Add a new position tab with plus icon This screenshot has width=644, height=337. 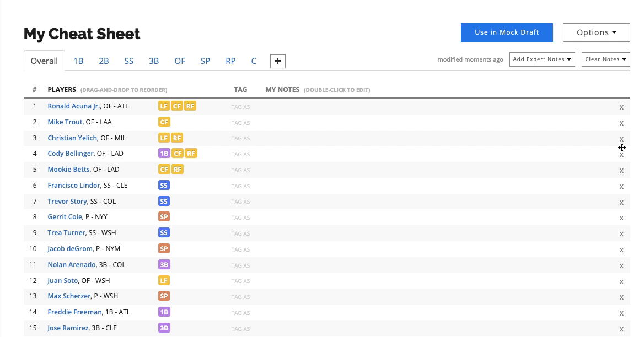click(278, 61)
